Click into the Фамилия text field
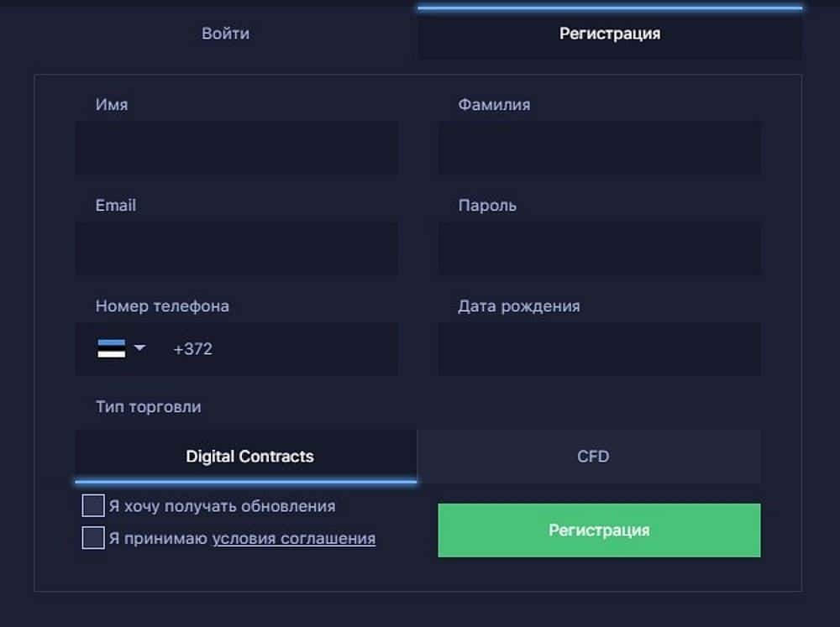 click(x=599, y=148)
